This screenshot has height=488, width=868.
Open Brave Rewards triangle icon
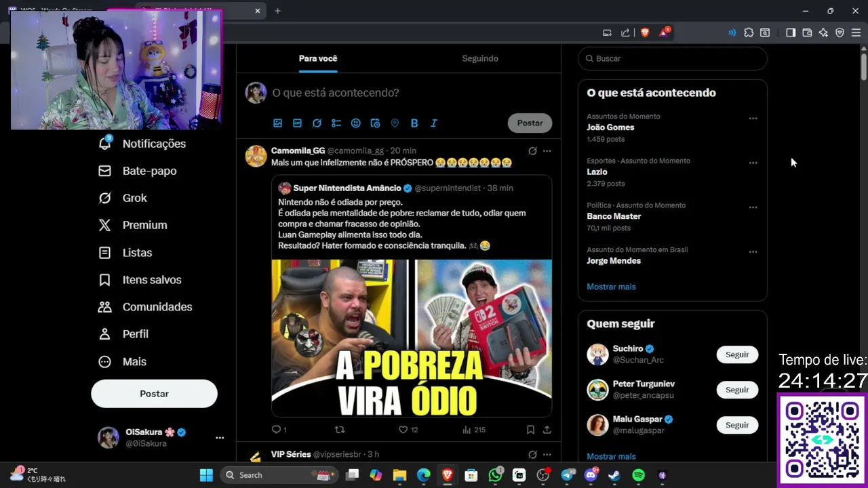[x=664, y=33]
